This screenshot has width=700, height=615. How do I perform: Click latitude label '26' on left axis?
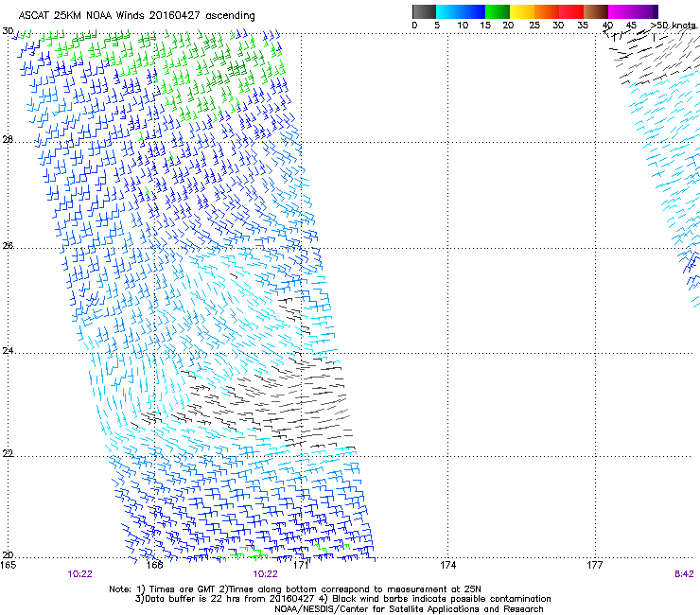click(x=8, y=246)
